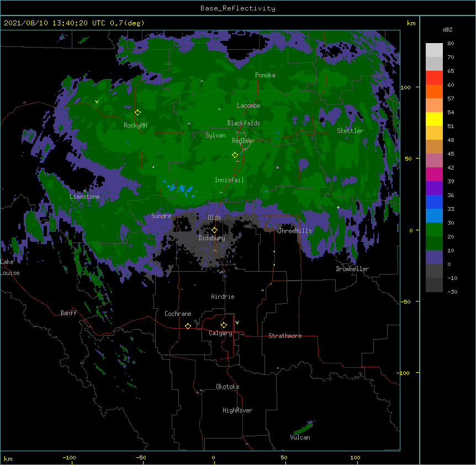Click the Sylvan label

click(215, 135)
